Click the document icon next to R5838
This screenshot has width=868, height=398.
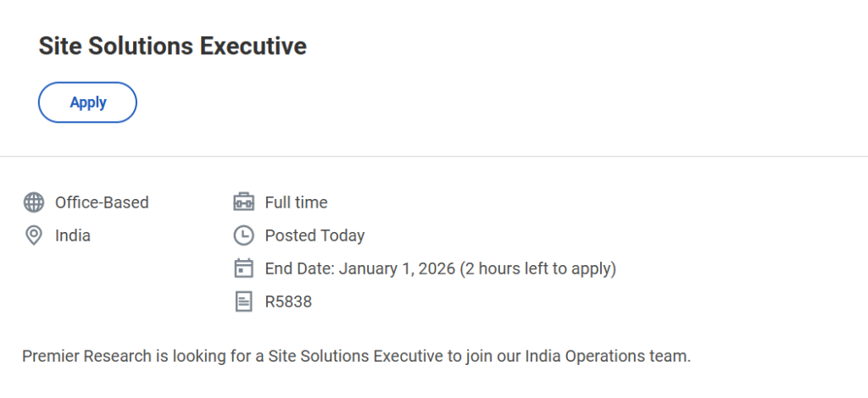tap(243, 301)
